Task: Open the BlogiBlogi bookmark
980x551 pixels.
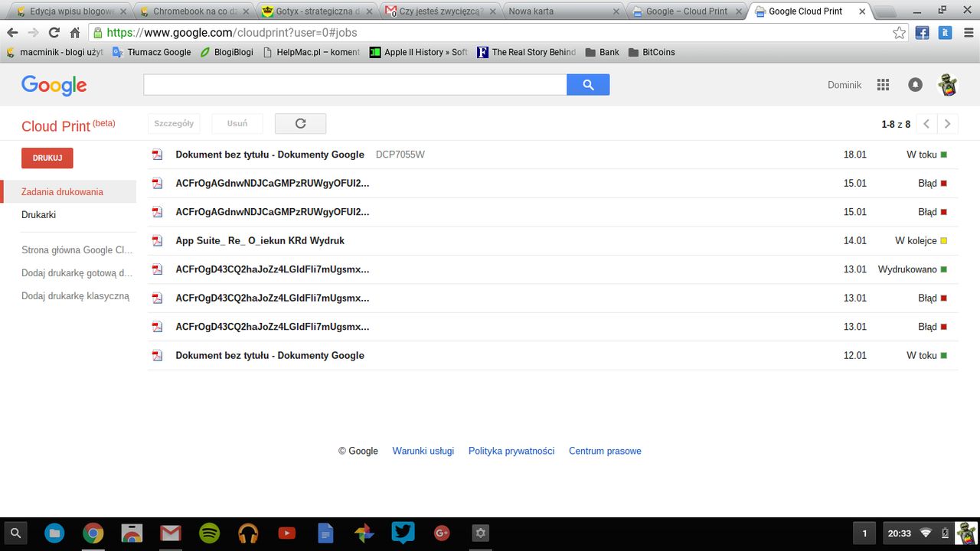Action: [227, 52]
